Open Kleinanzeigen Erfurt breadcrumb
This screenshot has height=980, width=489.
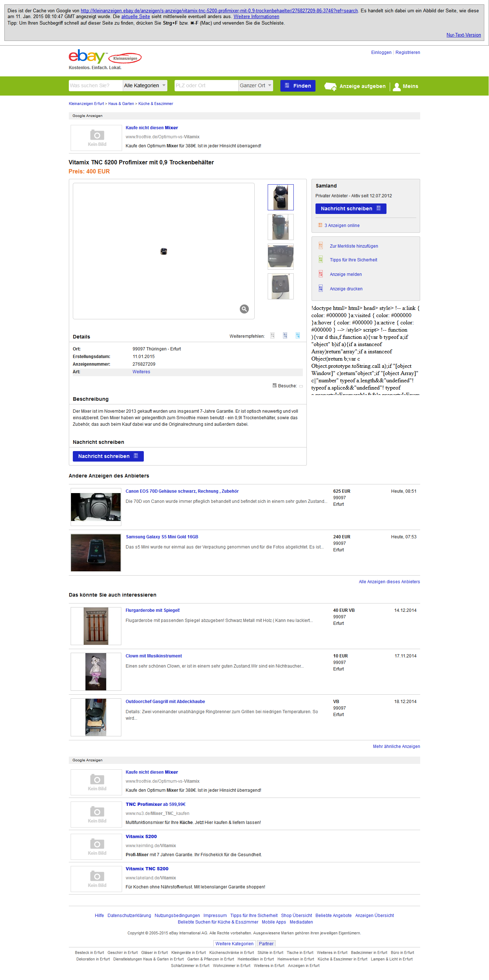coord(86,104)
